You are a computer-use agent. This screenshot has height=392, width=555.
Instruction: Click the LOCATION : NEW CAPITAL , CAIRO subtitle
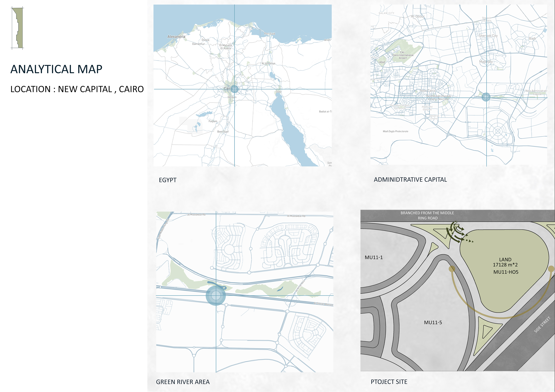coord(77,89)
